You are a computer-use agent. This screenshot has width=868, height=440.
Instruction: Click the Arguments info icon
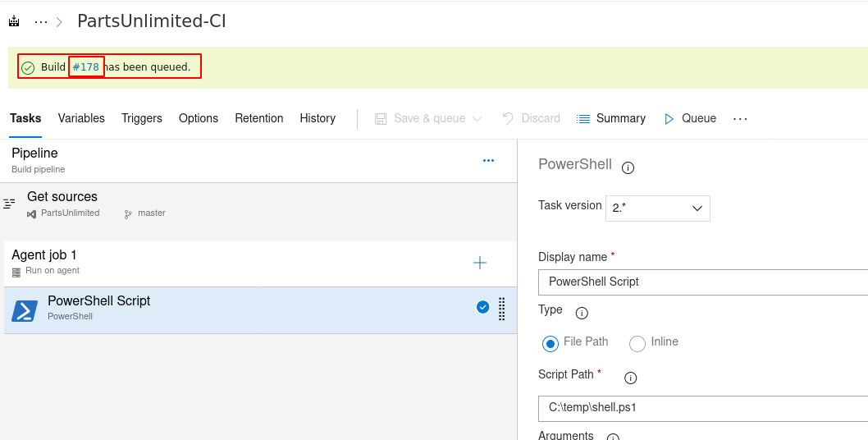[x=612, y=438]
